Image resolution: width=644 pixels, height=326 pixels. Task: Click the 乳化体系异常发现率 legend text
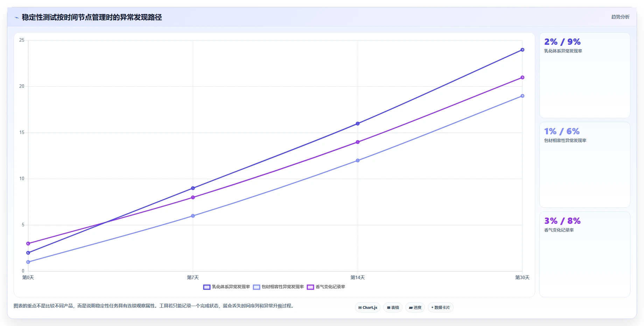click(x=231, y=287)
